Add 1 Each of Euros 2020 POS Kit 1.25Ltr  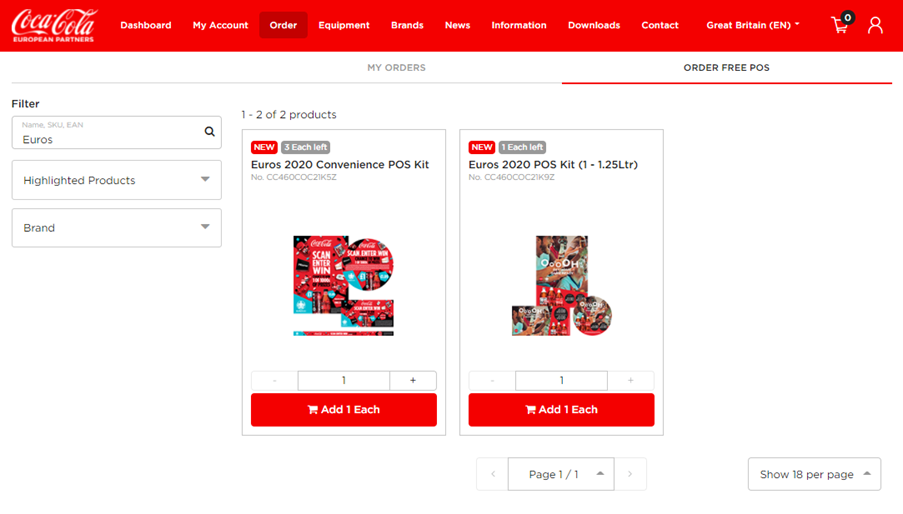pos(561,410)
